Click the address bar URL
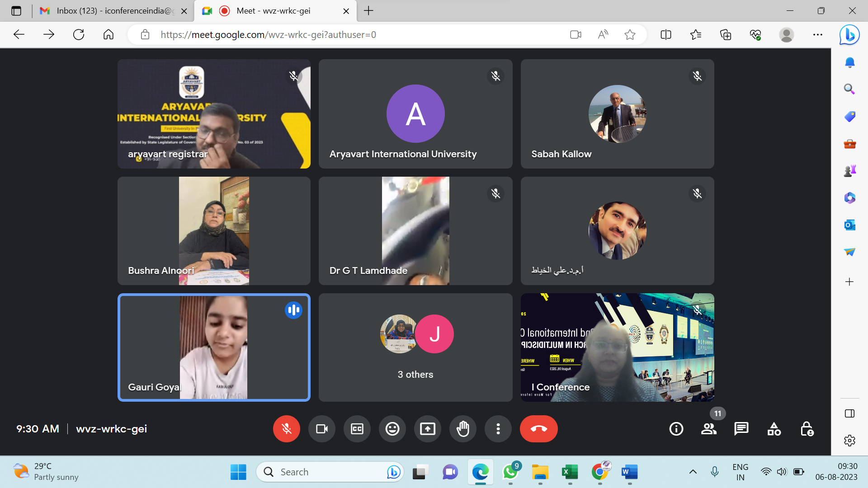Image resolution: width=868 pixels, height=488 pixels. click(268, 35)
